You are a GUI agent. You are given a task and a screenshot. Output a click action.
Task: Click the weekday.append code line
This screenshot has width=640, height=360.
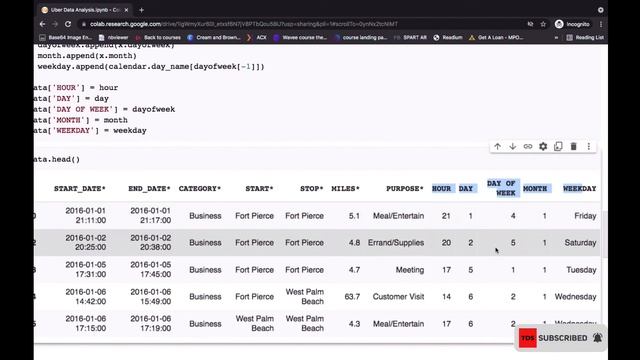[x=151, y=67]
